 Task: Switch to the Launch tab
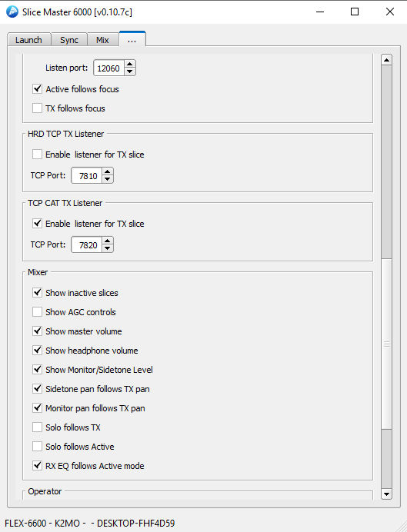tap(29, 40)
